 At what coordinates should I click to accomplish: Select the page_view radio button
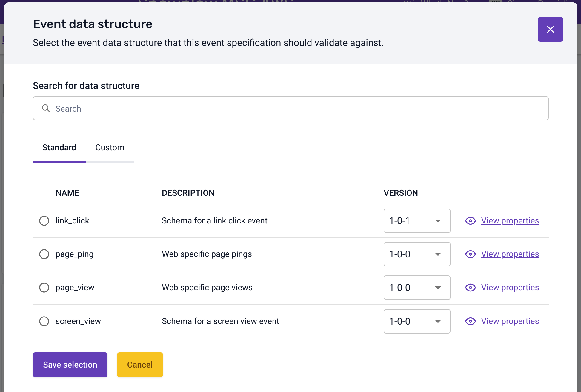(x=44, y=288)
